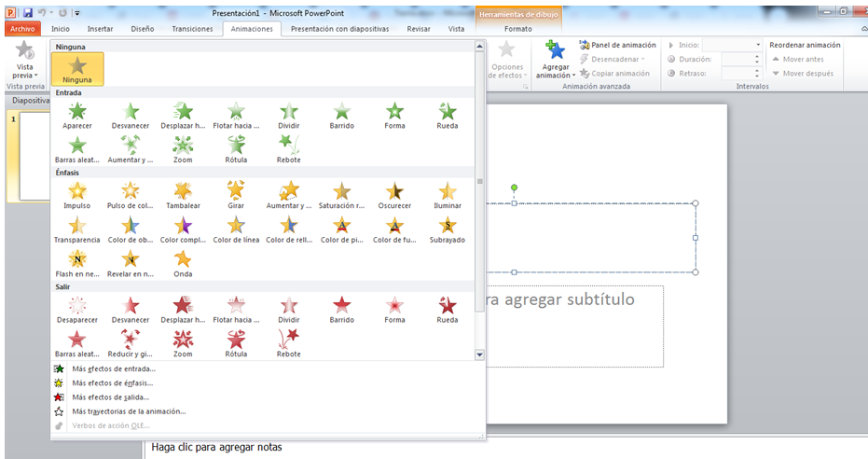The width and height of the screenshot is (868, 459).
Task: Apply the Tambalear emphasis animation
Action: tap(183, 196)
